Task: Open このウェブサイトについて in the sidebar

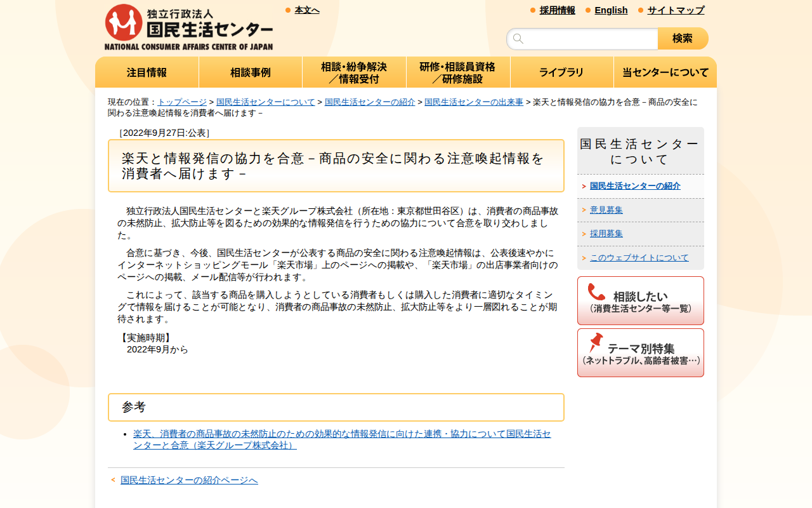Action: [639, 258]
